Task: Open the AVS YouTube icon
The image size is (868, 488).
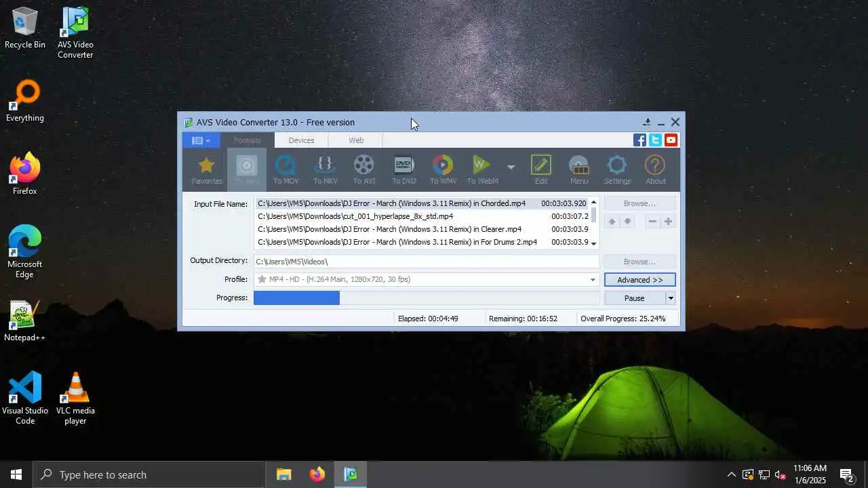Action: (x=671, y=140)
